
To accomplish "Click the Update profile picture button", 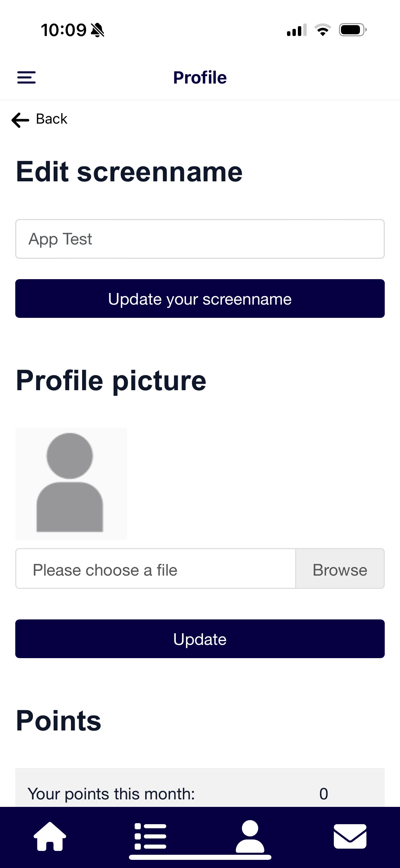I will point(200,639).
